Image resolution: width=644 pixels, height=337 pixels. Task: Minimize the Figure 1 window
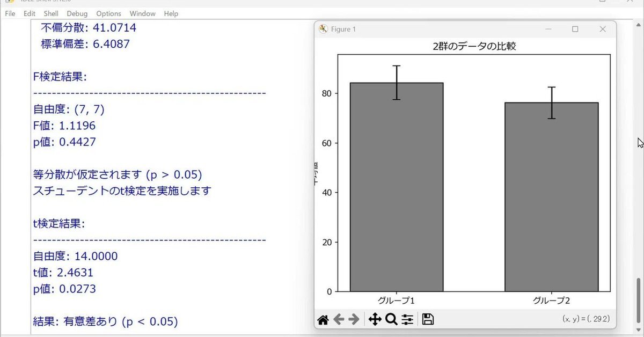point(548,29)
